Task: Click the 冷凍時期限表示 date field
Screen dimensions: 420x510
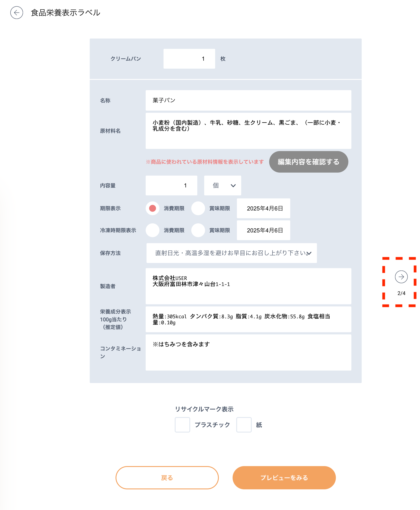Action: [263, 230]
